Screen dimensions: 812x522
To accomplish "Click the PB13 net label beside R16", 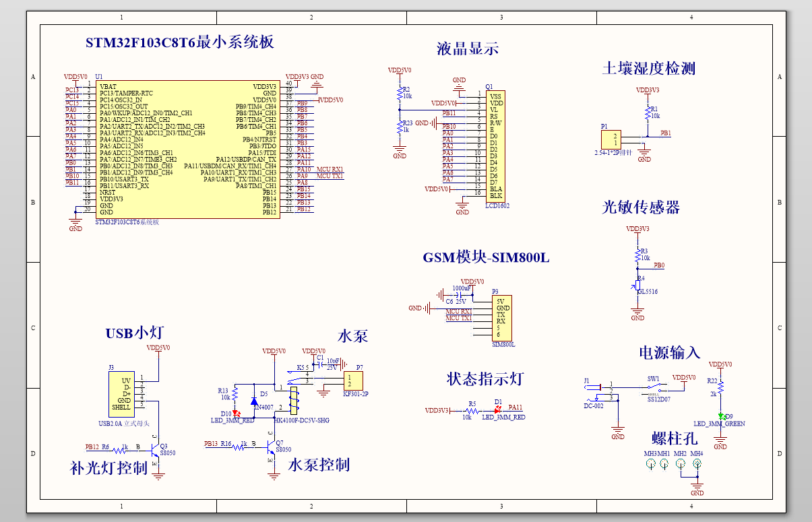I will click(211, 444).
